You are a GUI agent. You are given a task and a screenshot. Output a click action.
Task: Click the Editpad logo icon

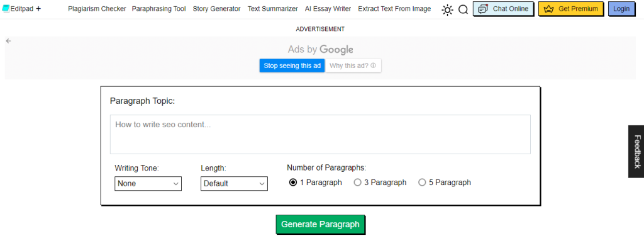point(6,9)
